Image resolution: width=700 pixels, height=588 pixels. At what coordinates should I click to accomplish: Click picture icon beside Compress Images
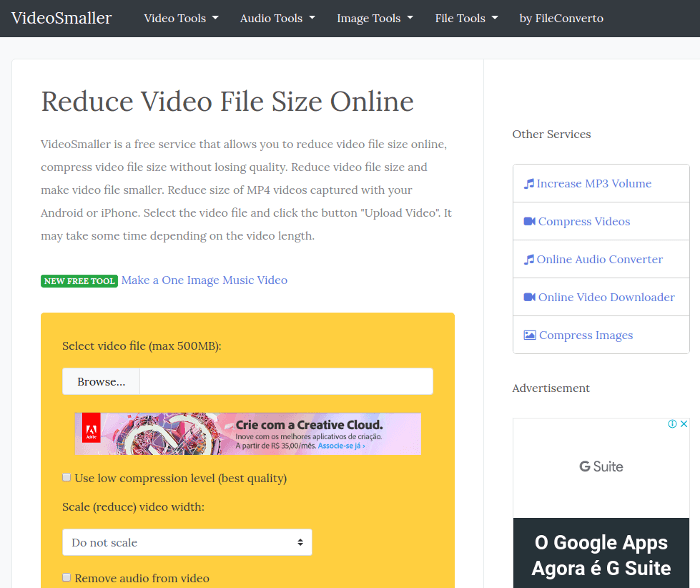click(x=530, y=335)
